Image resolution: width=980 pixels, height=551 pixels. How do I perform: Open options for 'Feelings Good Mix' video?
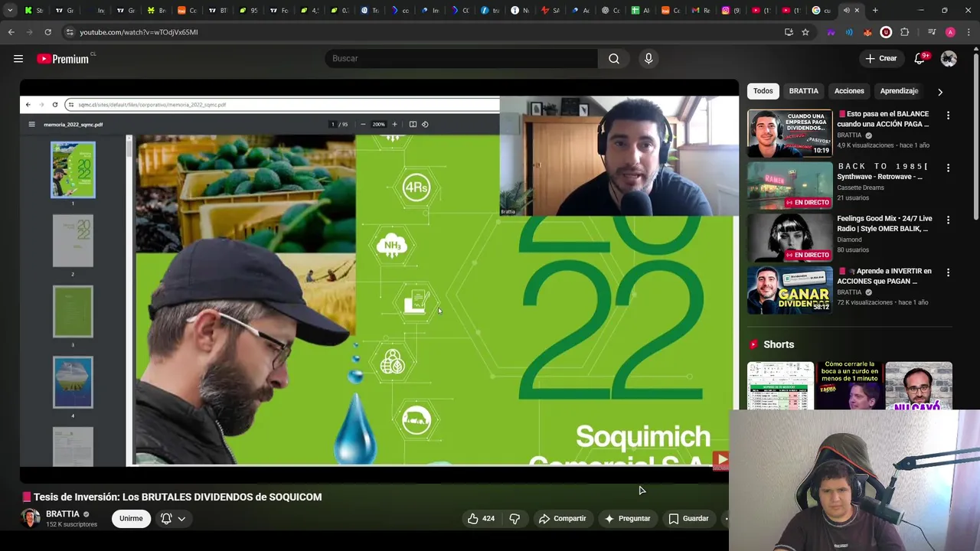click(948, 220)
